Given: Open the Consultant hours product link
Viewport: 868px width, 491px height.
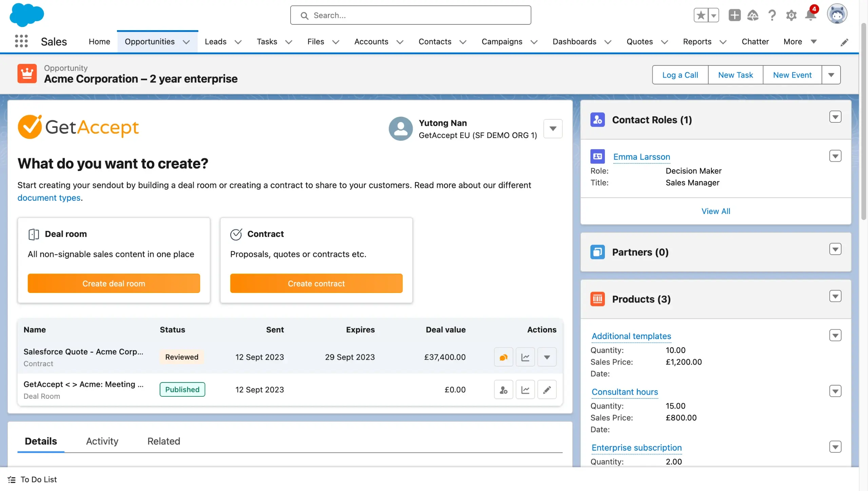Looking at the screenshot, I should coord(625,392).
